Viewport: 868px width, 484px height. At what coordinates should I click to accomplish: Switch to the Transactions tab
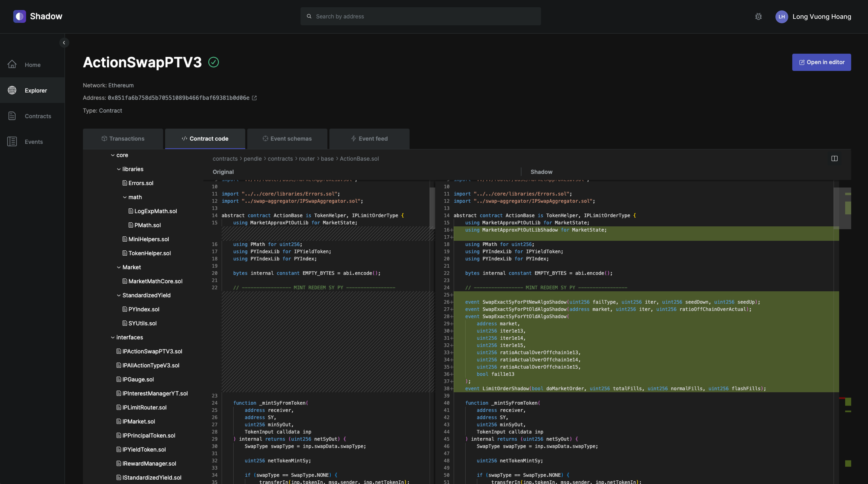pyautogui.click(x=123, y=139)
